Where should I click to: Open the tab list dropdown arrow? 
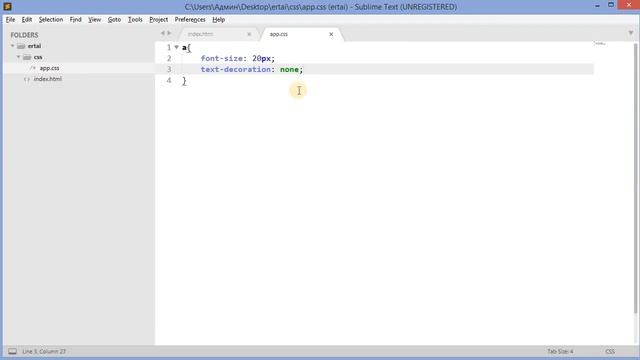coord(631,33)
